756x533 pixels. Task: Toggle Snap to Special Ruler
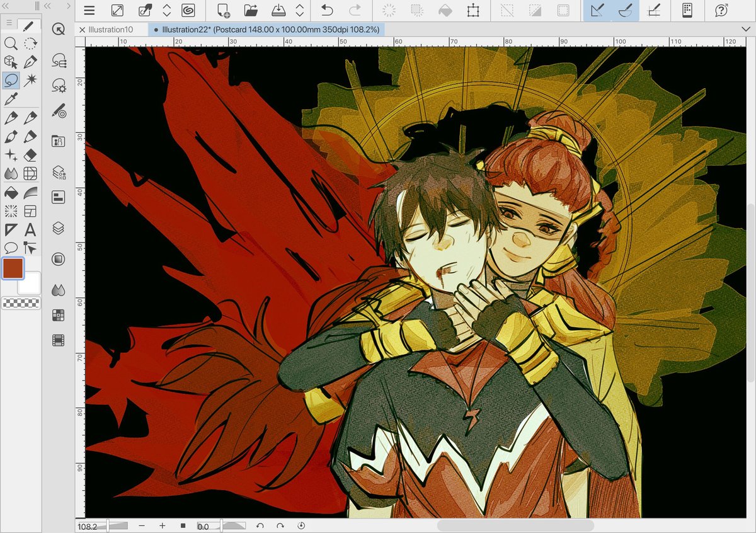(625, 10)
